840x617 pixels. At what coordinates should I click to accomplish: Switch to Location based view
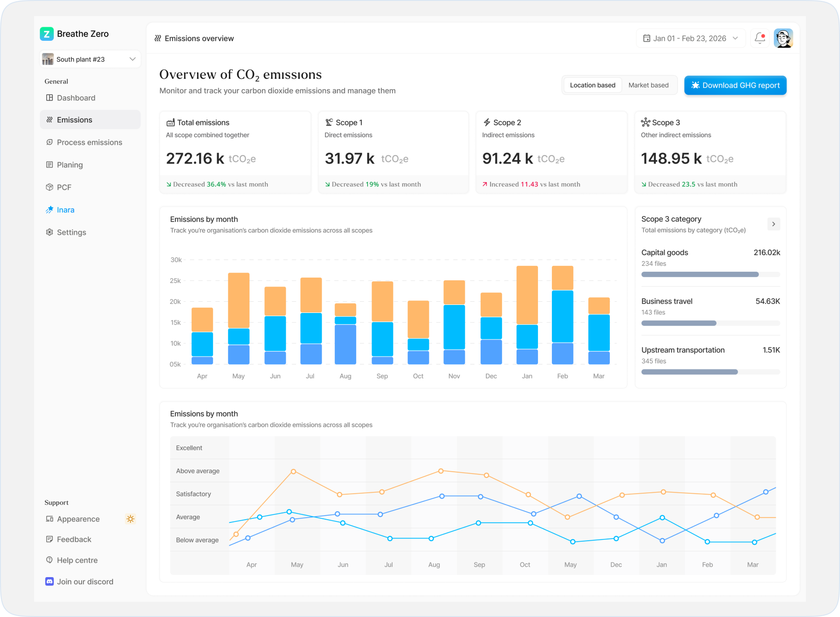[592, 85]
